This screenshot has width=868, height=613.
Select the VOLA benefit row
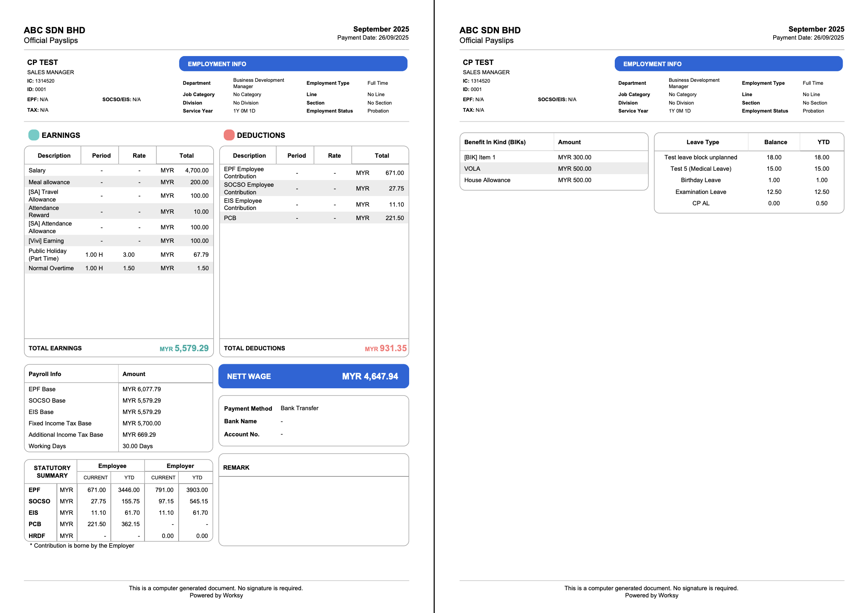pyautogui.click(x=554, y=169)
